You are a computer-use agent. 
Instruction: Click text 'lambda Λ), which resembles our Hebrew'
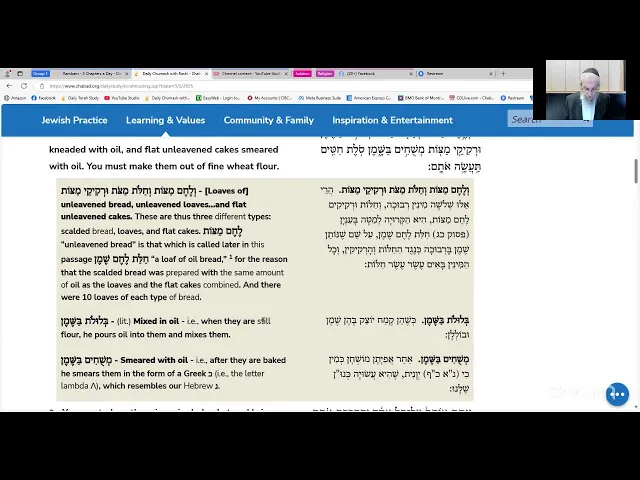[137, 386]
